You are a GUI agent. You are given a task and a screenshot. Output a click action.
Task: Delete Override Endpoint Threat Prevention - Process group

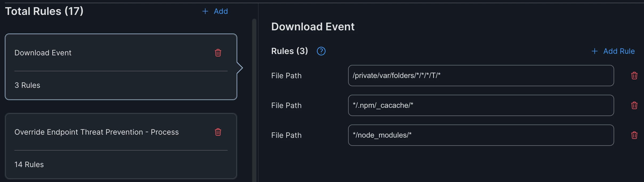pyautogui.click(x=218, y=132)
